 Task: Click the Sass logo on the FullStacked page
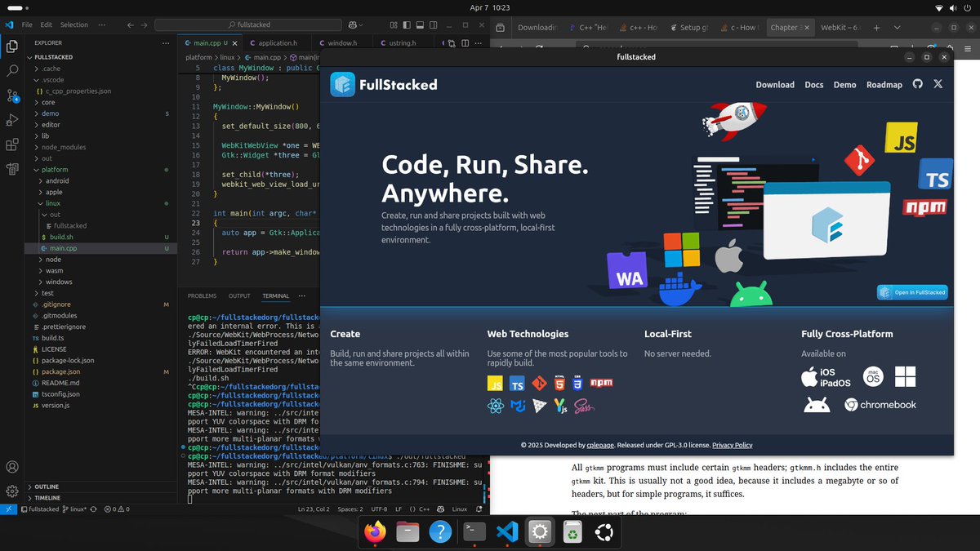pyautogui.click(x=584, y=406)
